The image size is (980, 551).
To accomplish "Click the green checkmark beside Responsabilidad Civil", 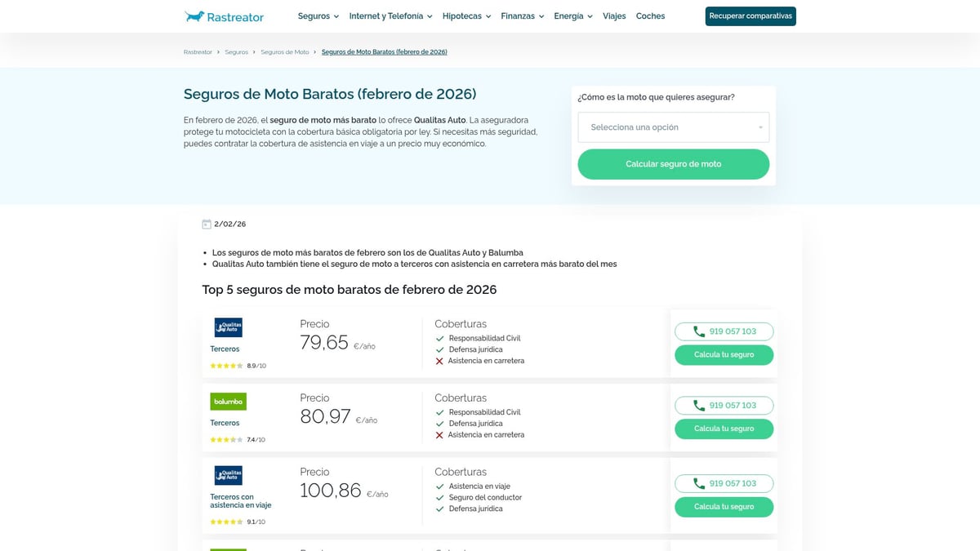I will 439,337.
